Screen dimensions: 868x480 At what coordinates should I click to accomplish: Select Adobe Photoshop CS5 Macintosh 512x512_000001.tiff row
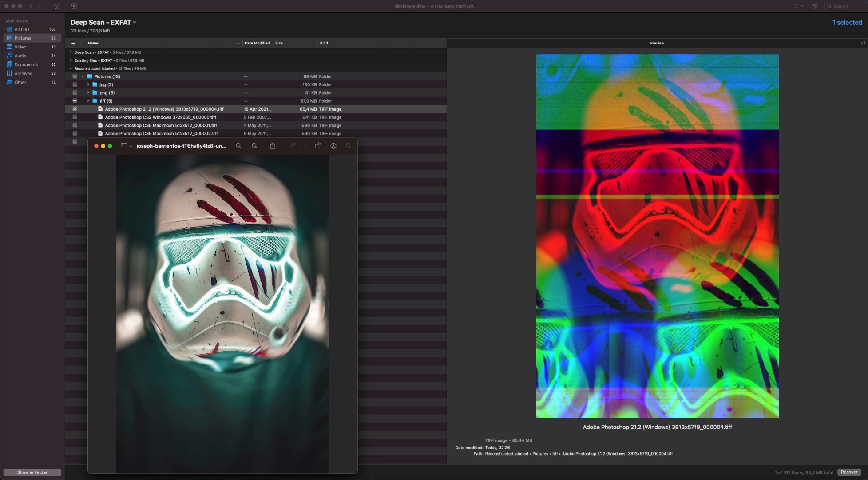point(256,125)
